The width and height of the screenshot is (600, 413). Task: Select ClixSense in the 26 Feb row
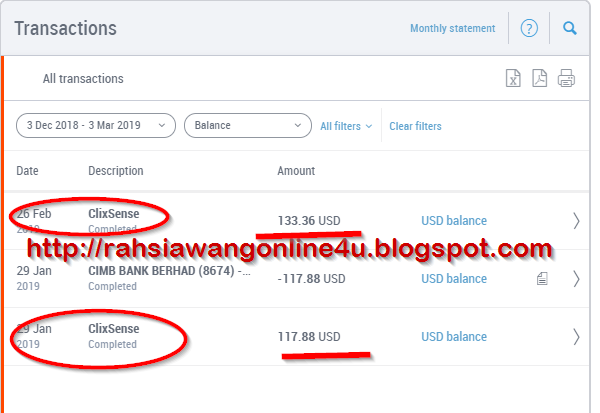114,214
